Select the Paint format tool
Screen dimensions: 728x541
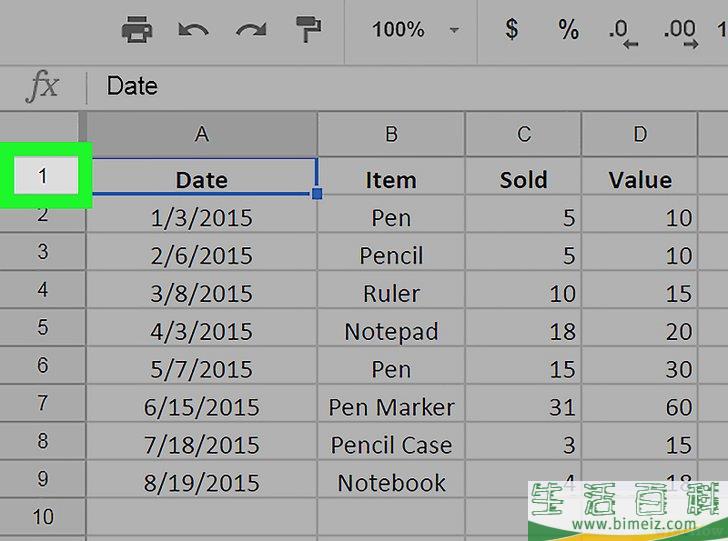point(308,30)
